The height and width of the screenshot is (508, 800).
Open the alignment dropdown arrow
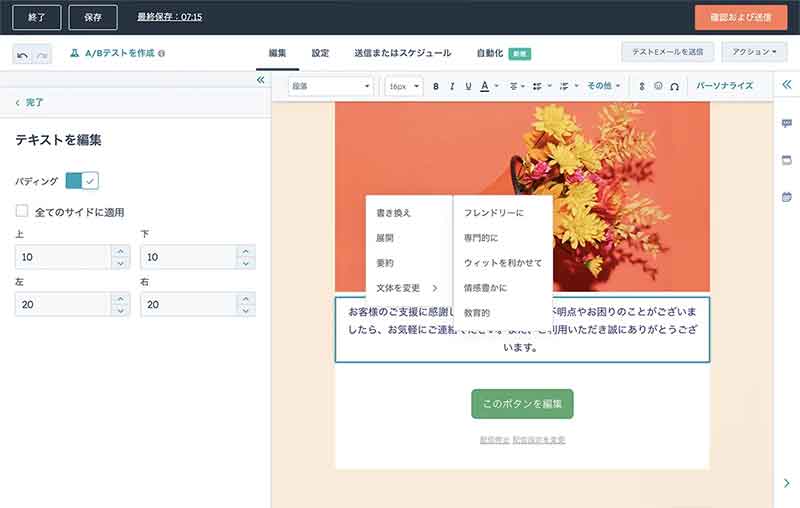pos(523,86)
